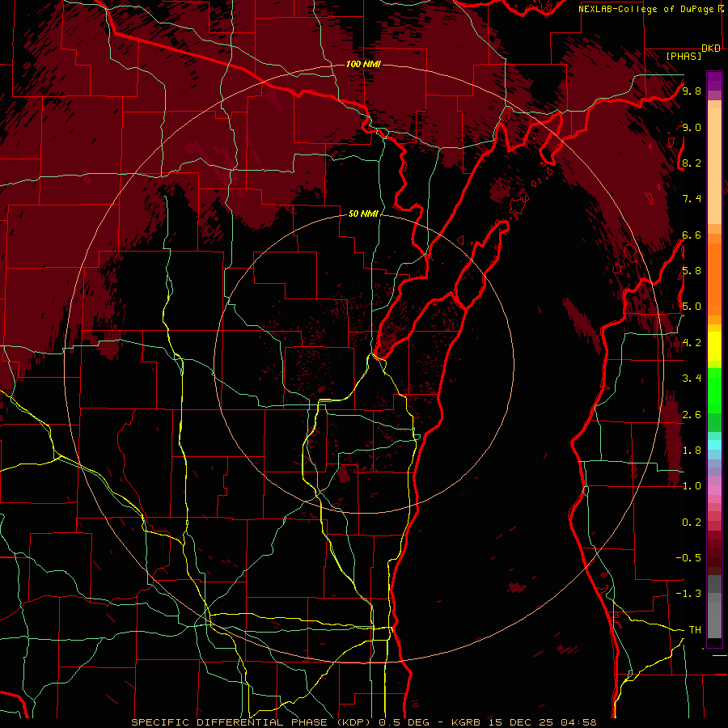Select the pink segment of the color scale
The width and height of the screenshot is (728, 728).
[714, 490]
